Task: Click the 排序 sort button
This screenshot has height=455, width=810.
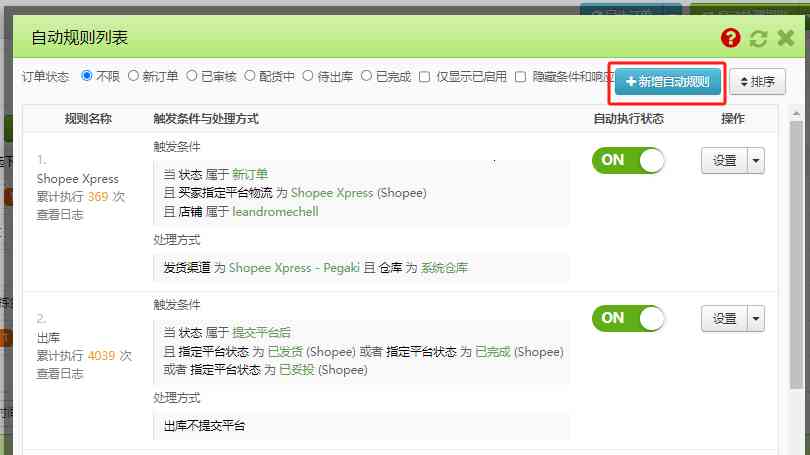Action: (757, 82)
